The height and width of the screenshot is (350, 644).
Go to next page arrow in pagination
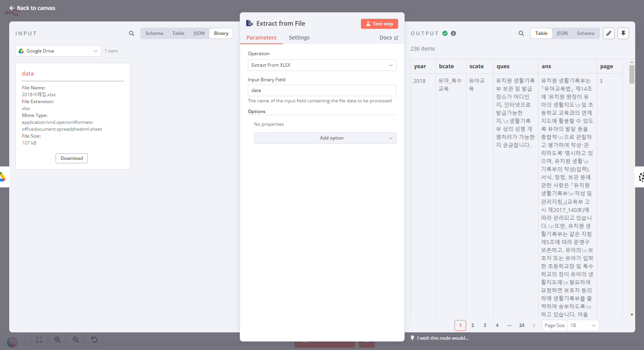tap(534, 325)
